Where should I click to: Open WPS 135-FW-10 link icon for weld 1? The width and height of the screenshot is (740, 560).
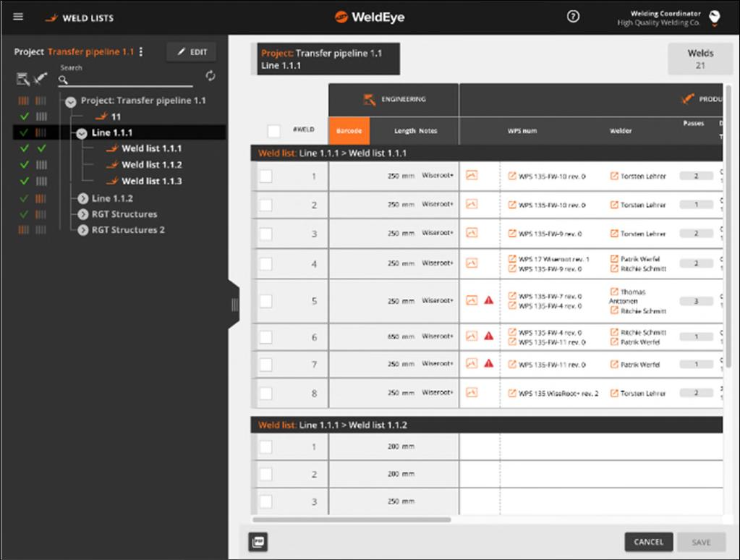tap(512, 176)
